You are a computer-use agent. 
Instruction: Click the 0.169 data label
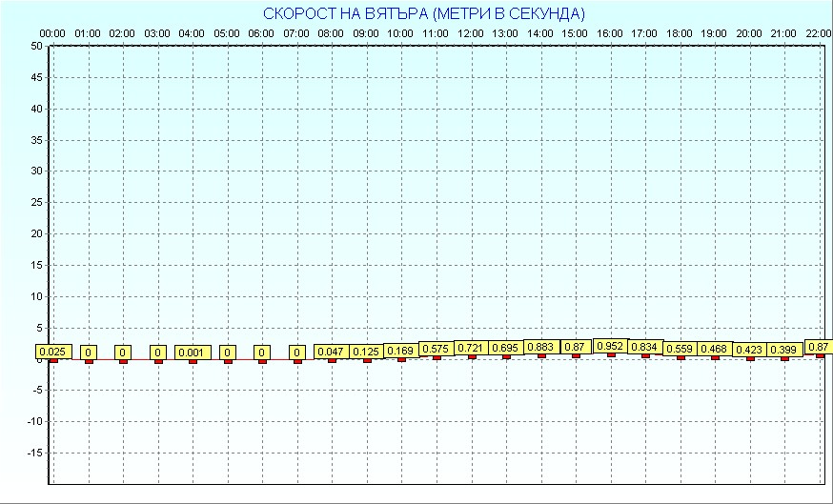tap(401, 351)
